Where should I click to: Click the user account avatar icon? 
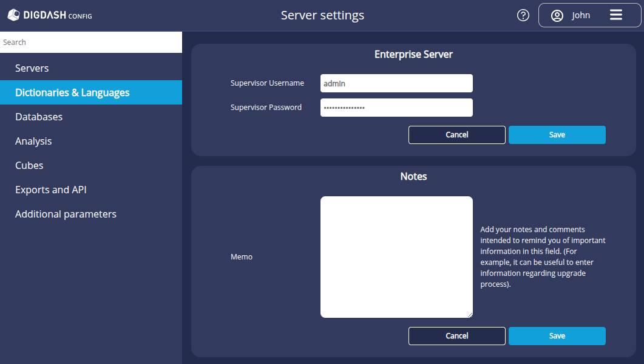tap(557, 16)
